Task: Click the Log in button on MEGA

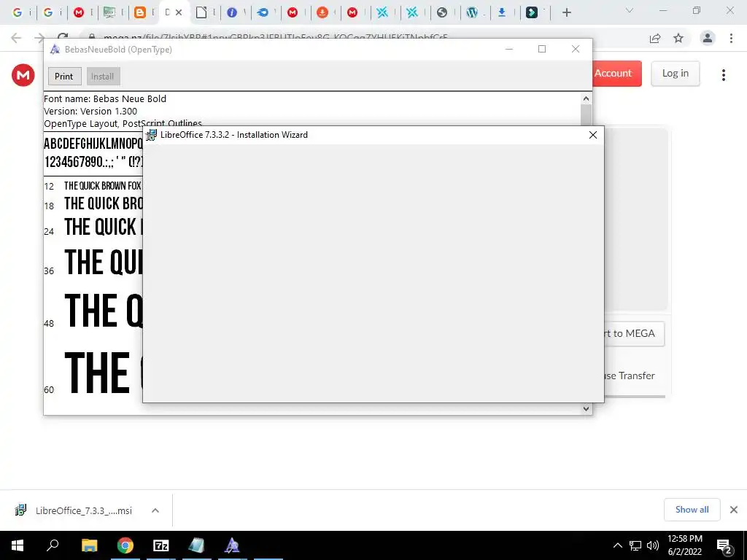Action: [x=675, y=74]
